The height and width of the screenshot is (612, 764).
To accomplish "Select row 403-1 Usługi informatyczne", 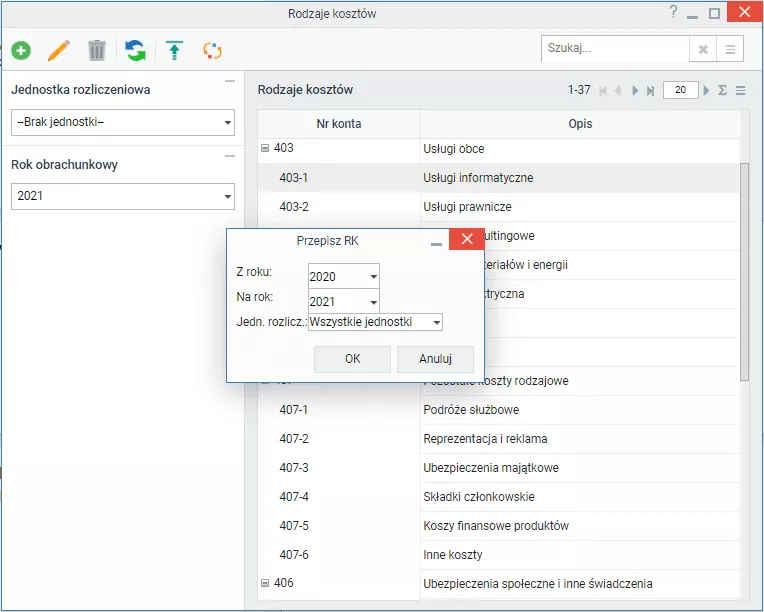I will click(498, 178).
